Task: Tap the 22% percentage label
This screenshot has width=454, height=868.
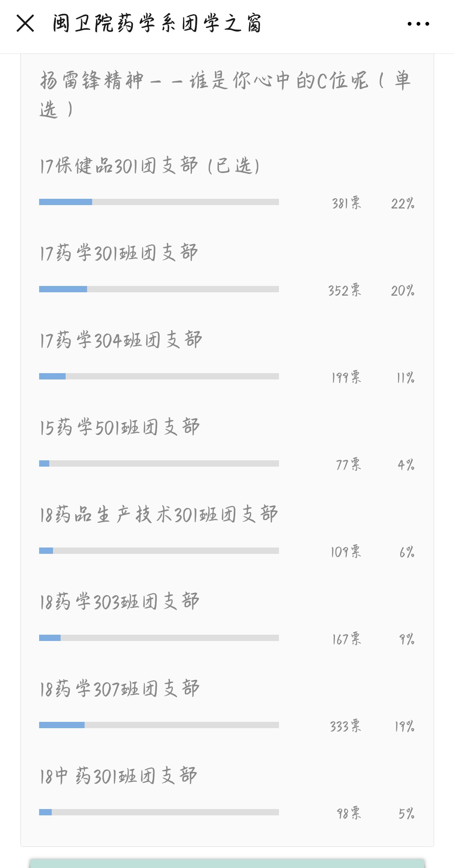Action: 403,204
